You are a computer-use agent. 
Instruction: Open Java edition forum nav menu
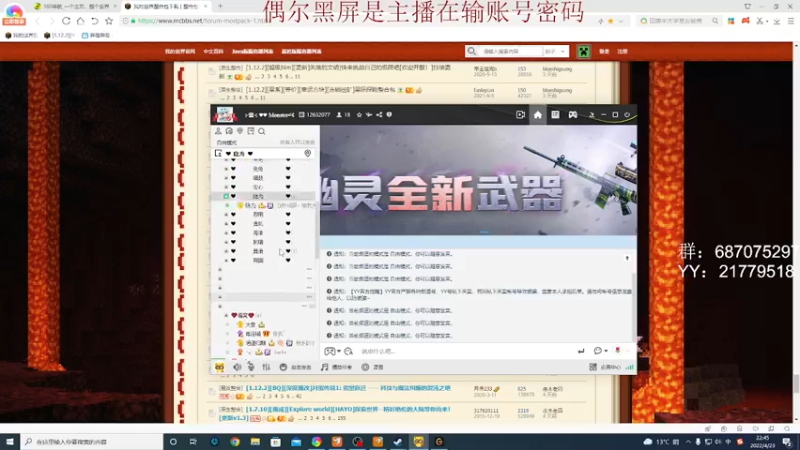point(253,52)
